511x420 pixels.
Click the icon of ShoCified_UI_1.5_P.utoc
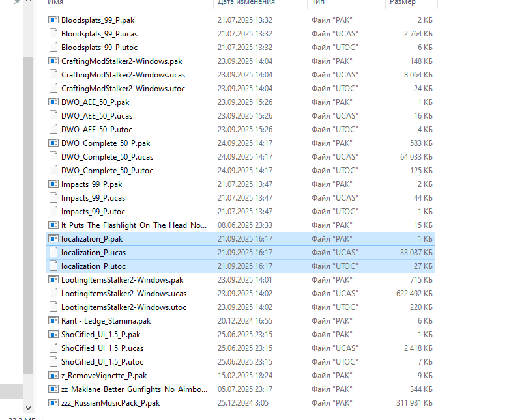53,362
